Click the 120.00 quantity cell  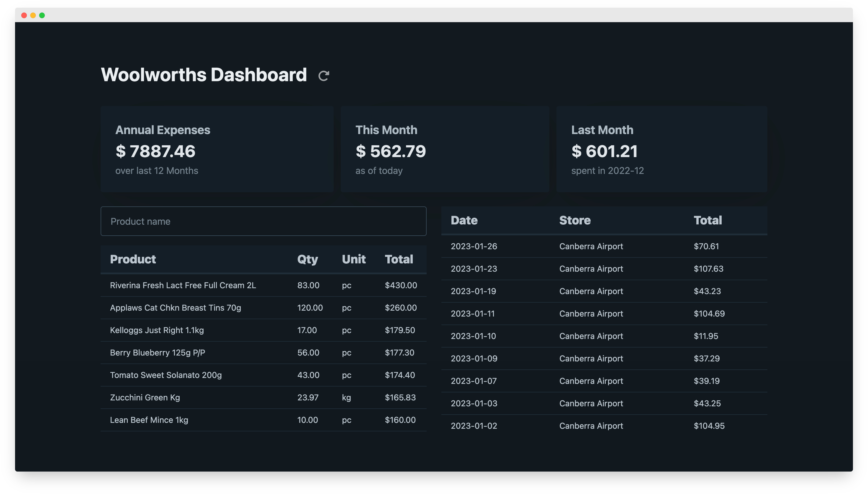310,308
